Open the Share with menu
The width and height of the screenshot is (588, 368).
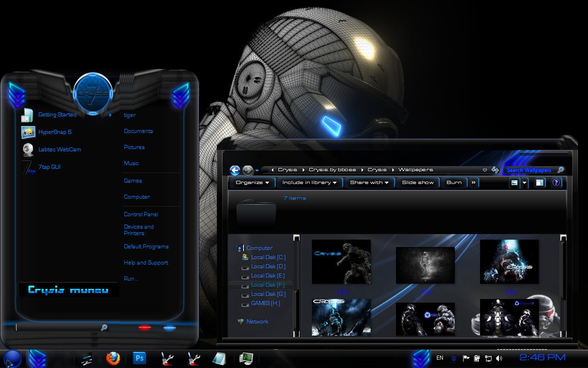(x=369, y=183)
